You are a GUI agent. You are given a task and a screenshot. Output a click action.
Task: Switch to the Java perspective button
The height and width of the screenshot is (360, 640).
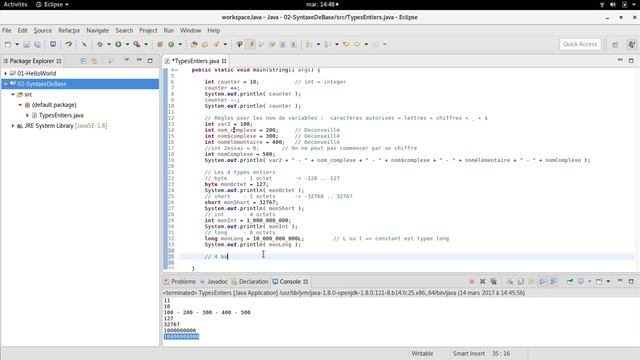tap(631, 44)
